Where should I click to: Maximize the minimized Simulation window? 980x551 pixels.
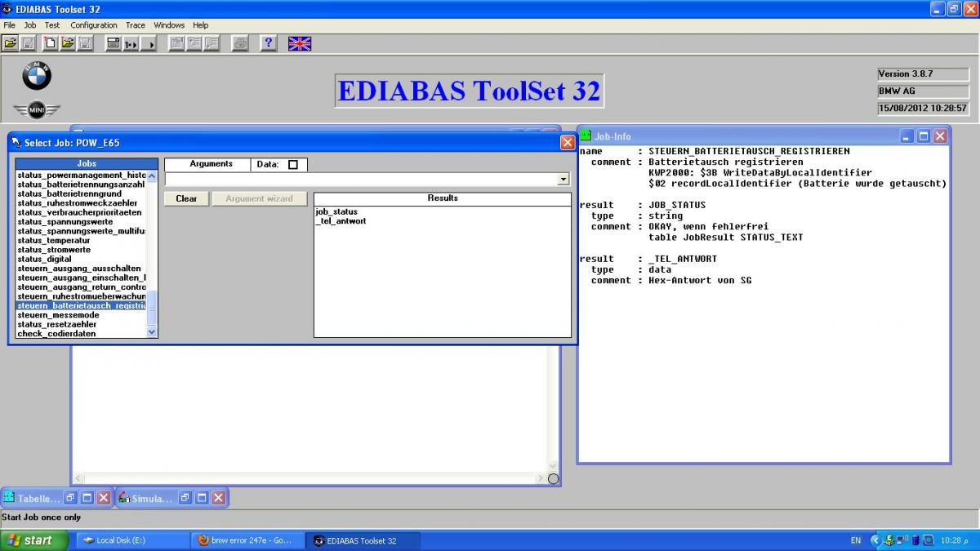pyautogui.click(x=202, y=497)
